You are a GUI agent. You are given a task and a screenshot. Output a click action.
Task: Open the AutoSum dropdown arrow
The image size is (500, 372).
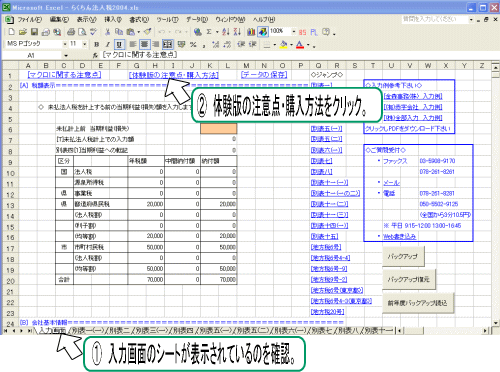point(217,32)
